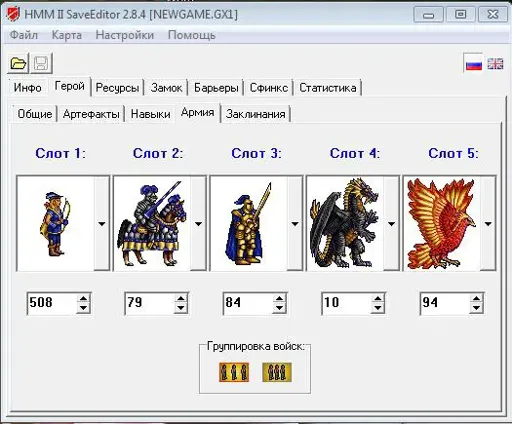Viewport: 512px width, 424px height.
Task: Select the spread troops formation icon
Action: (x=234, y=372)
